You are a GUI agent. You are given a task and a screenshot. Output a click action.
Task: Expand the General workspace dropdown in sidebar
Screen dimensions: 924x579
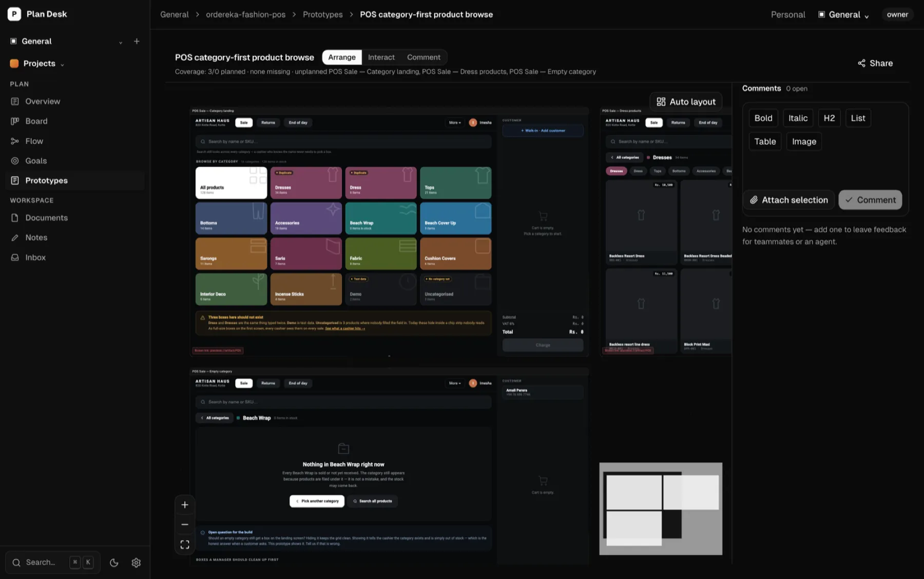point(120,42)
